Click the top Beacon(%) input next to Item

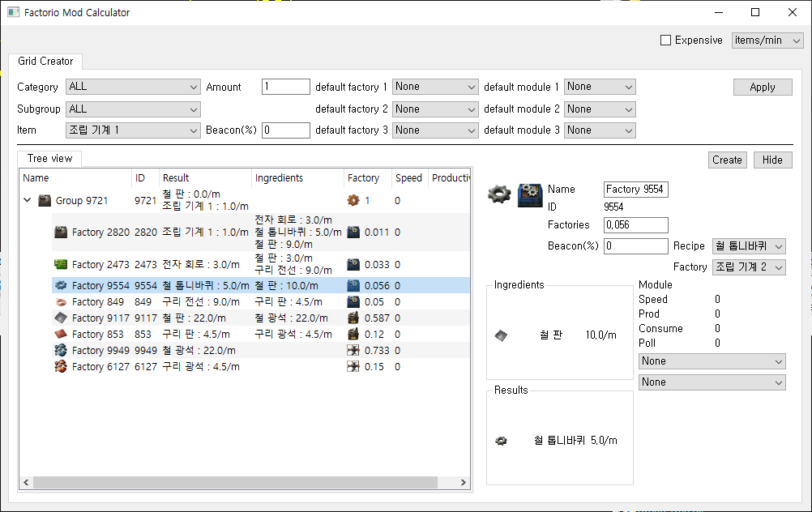point(286,130)
